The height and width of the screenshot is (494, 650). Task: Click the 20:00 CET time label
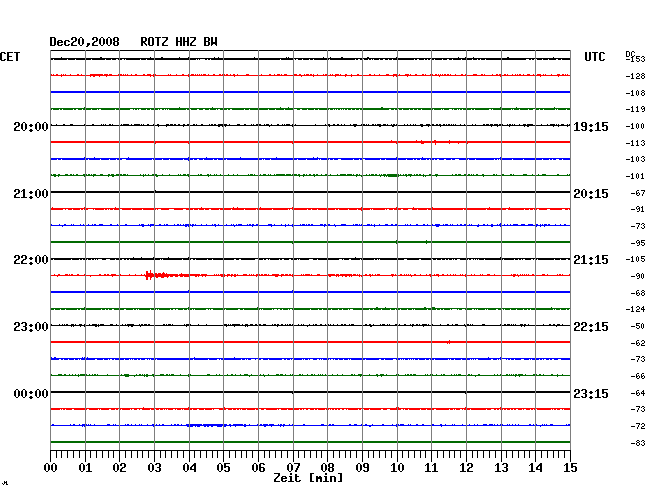[x=31, y=127]
